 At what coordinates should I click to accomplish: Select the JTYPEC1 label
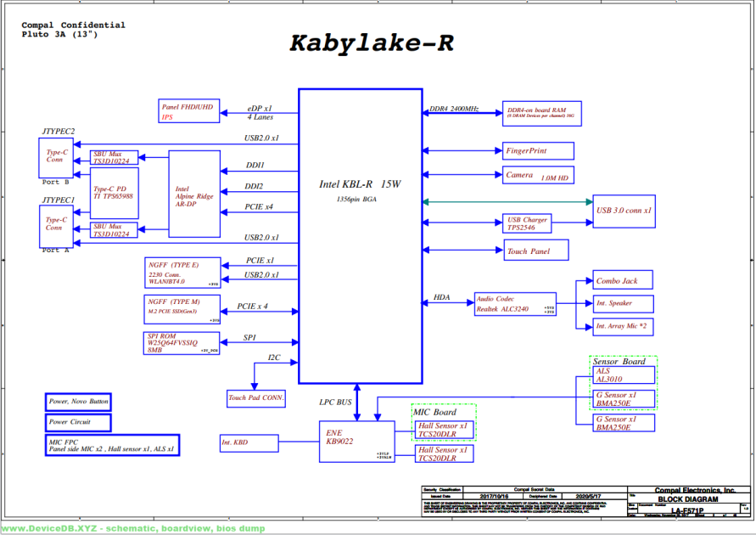click(x=59, y=200)
